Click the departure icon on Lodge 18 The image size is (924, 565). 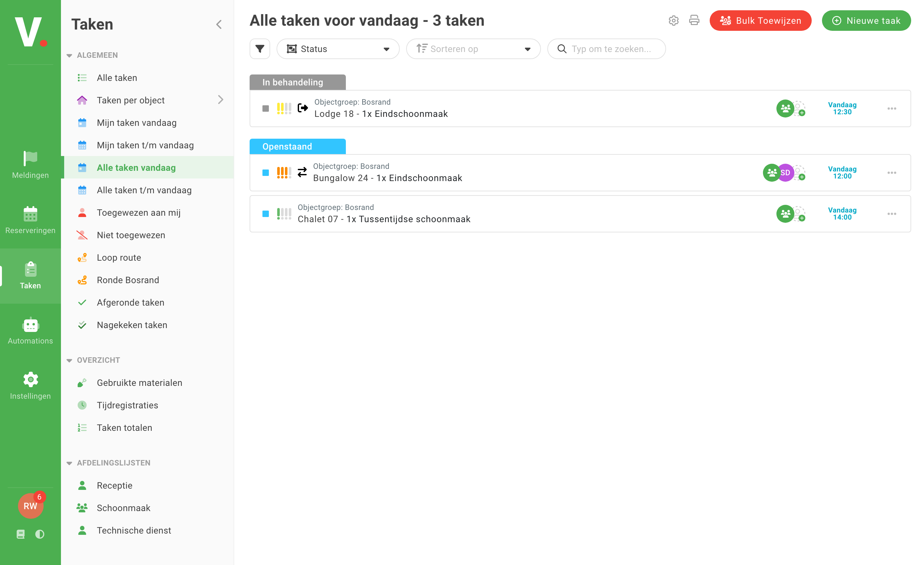point(303,109)
